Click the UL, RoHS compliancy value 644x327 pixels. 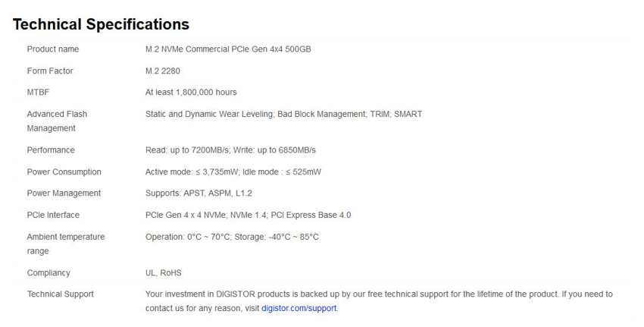pos(164,272)
